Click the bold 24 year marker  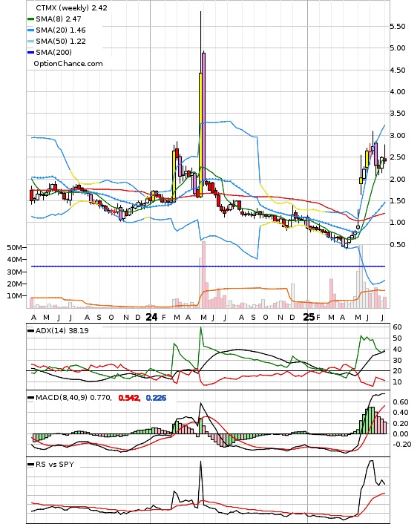tap(151, 317)
